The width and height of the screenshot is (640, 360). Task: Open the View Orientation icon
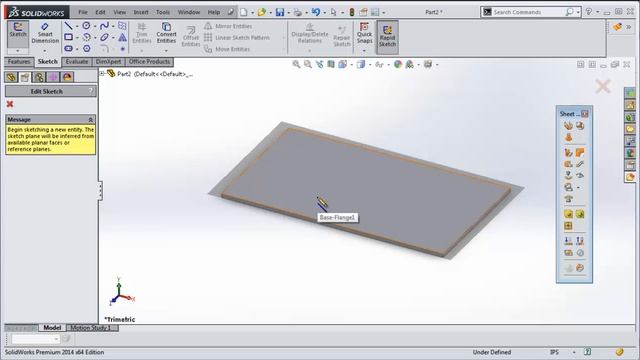coord(342,64)
